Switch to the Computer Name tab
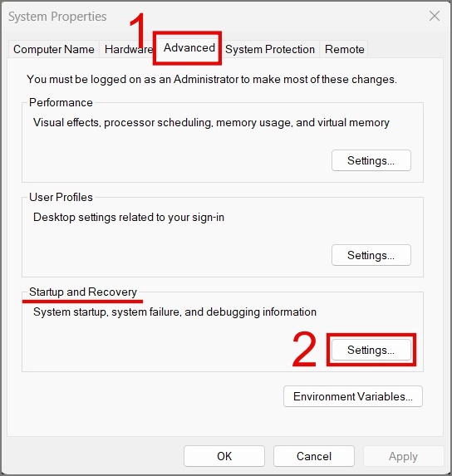 click(x=54, y=49)
